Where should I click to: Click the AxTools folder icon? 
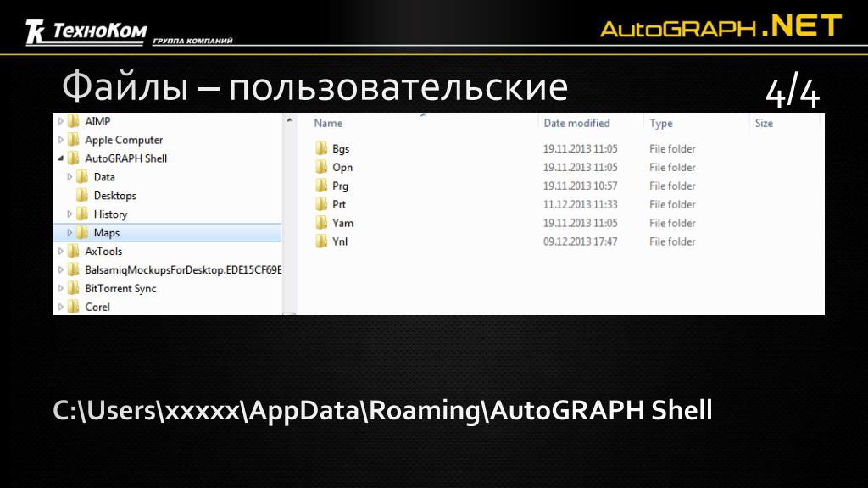point(73,251)
